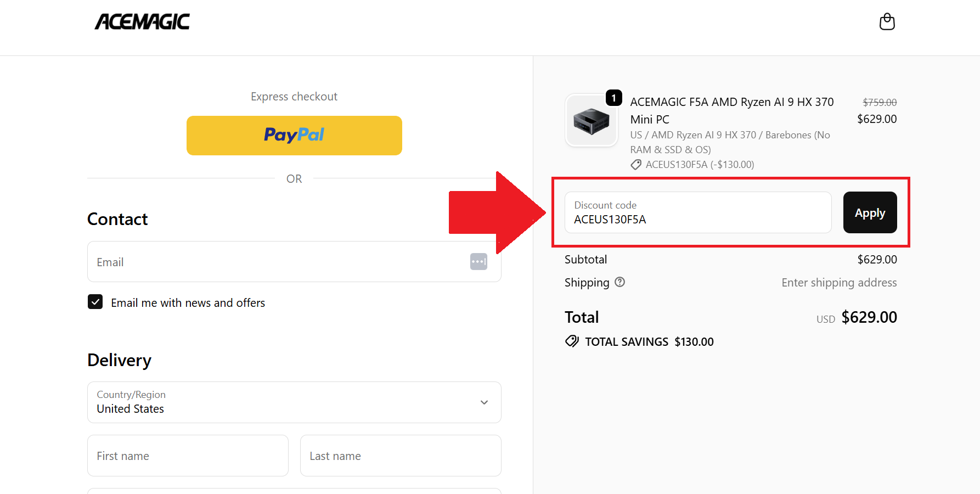Click the Enter shipping address text
This screenshot has width=980, height=494.
838,282
